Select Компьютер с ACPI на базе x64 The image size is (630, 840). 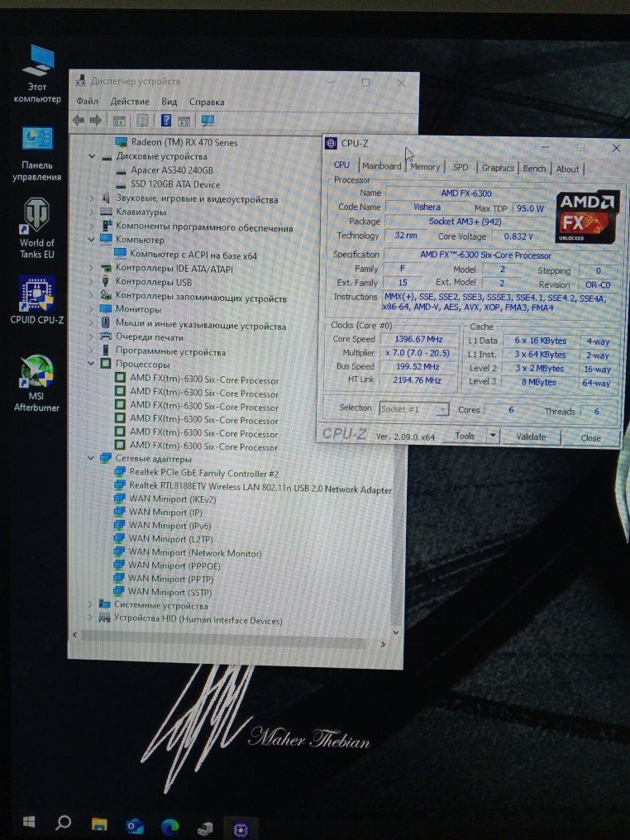[193, 255]
